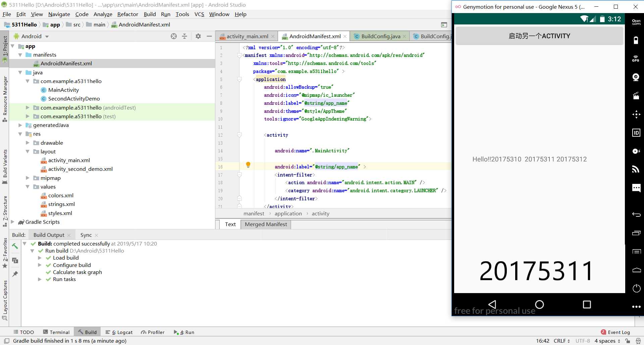The height and width of the screenshot is (345, 644).
Task: Click Genymotion home side button
Action: pyautogui.click(x=636, y=270)
